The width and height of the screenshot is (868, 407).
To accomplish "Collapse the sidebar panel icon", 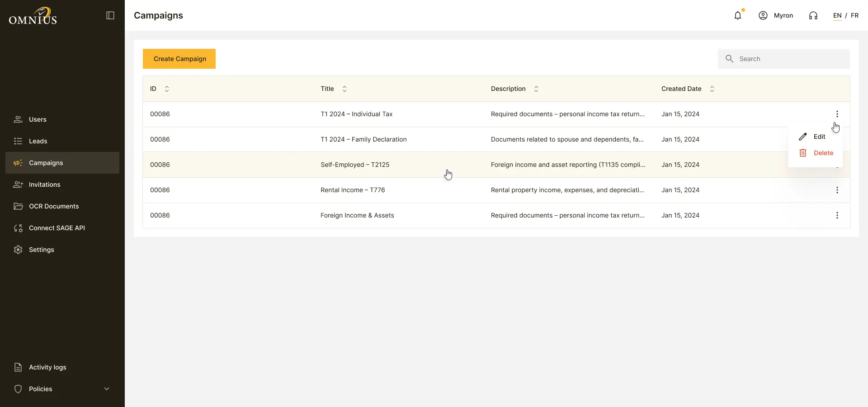I will (x=110, y=15).
